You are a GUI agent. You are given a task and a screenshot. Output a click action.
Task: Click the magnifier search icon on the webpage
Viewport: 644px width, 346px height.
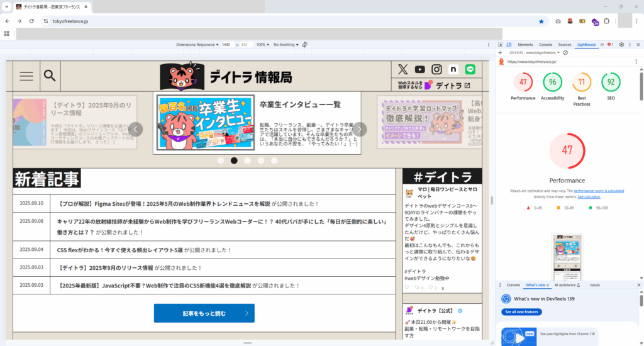click(x=50, y=76)
